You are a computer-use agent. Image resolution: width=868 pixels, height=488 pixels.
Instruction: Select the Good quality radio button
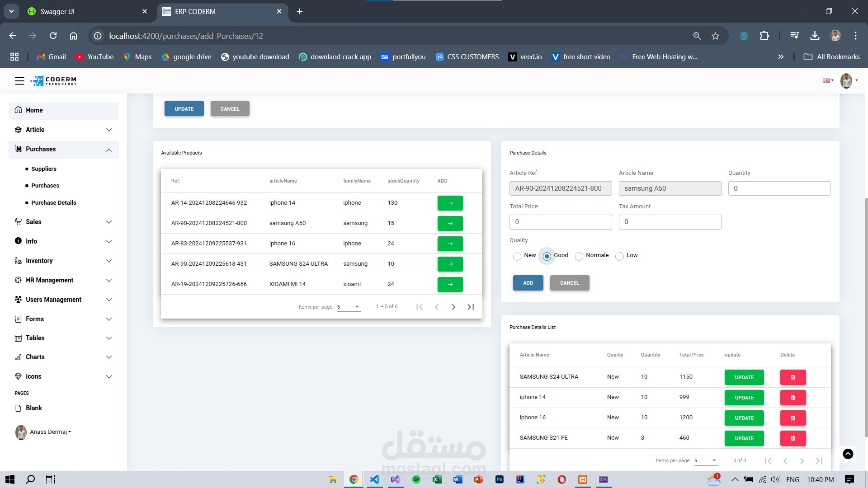pos(547,256)
